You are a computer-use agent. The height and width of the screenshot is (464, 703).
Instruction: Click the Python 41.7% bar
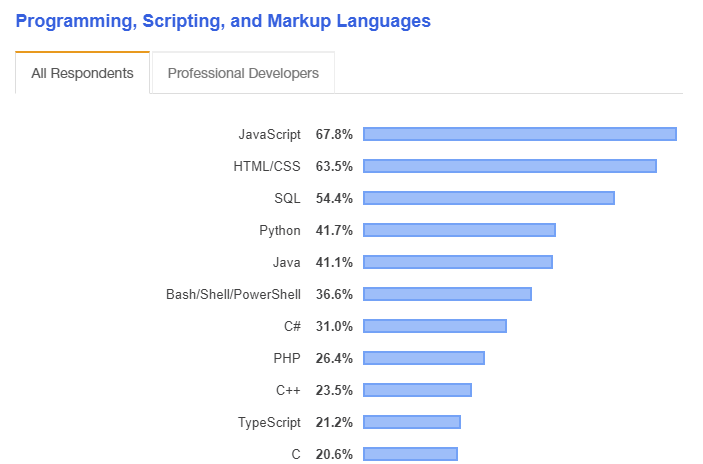tap(460, 230)
